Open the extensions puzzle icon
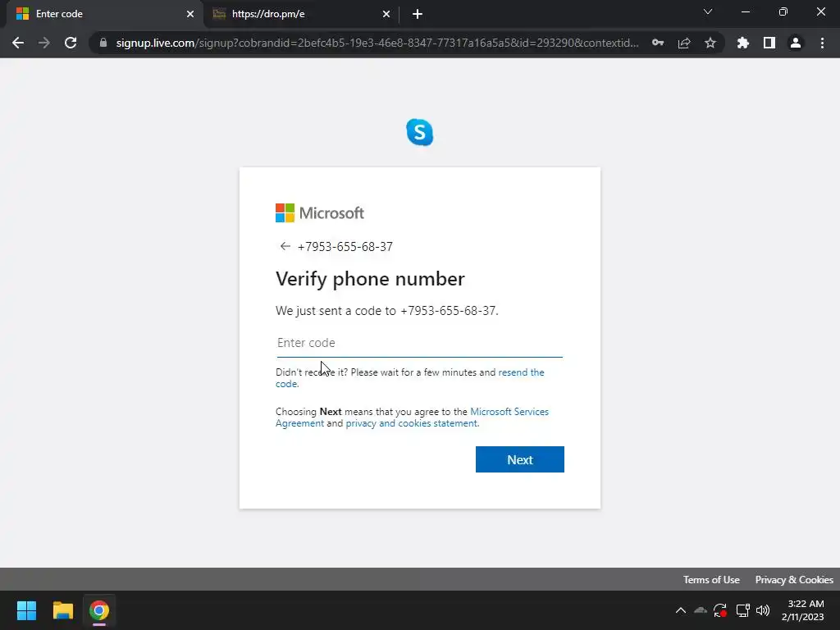840x630 pixels. (743, 43)
